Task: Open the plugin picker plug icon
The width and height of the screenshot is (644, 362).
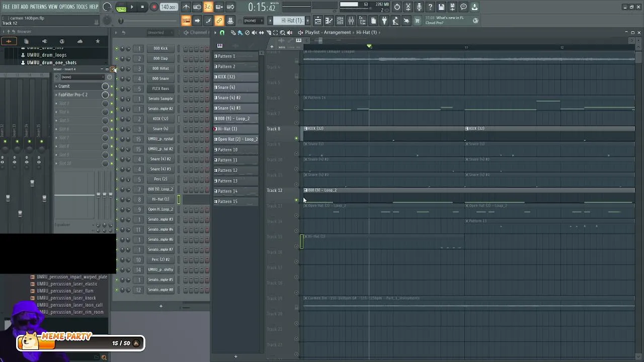Action: click(384, 21)
